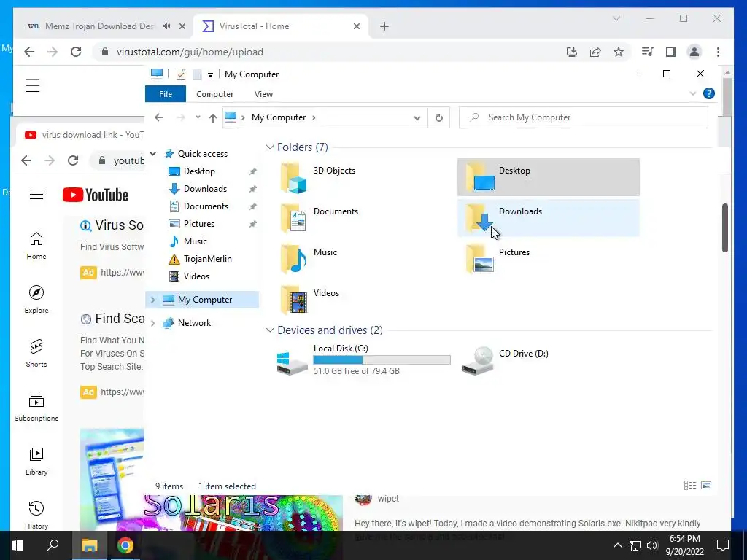Click Explorer Help question mark icon
This screenshot has height=560, width=747.
709,94
